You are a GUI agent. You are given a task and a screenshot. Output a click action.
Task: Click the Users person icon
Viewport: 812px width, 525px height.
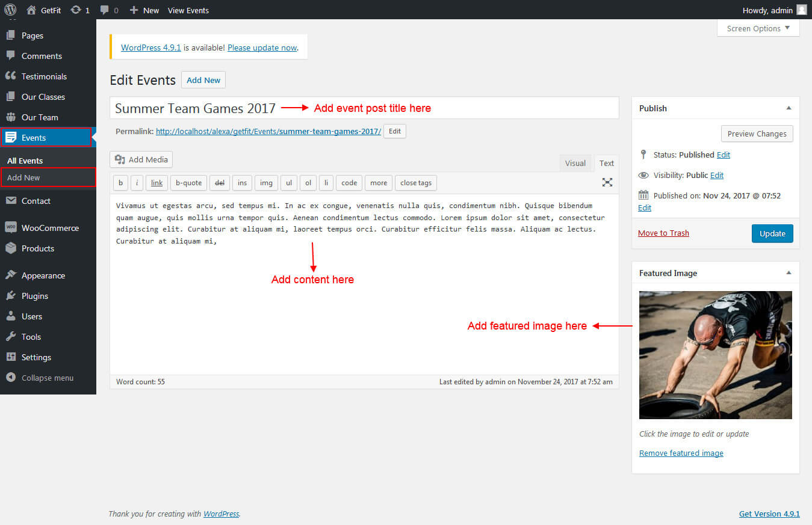click(x=10, y=316)
